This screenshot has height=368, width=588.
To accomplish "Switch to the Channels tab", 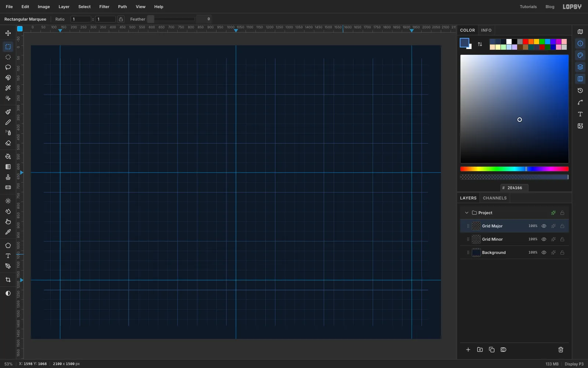I will [495, 198].
